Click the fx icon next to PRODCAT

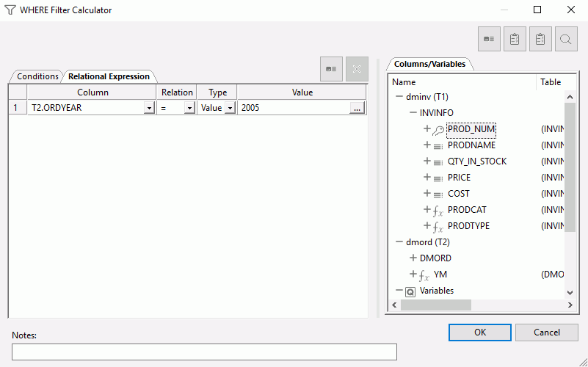(x=438, y=211)
